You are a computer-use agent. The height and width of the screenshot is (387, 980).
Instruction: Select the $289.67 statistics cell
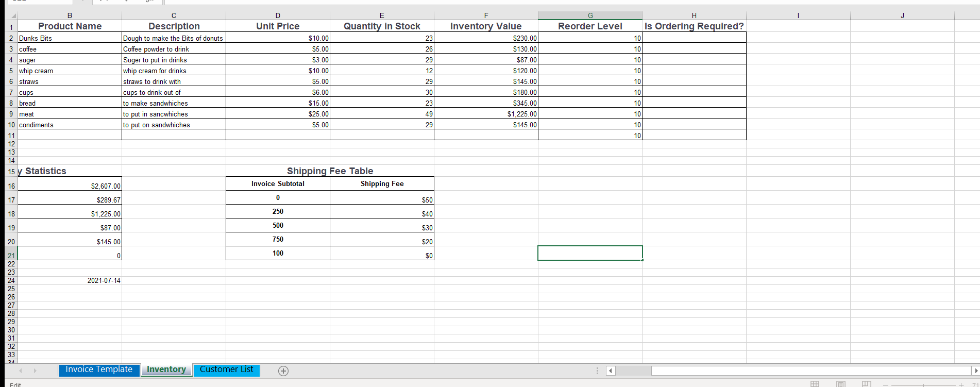click(x=70, y=198)
